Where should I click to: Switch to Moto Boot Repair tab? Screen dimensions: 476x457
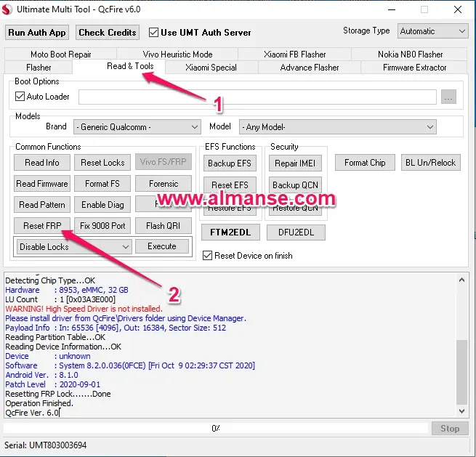[61, 54]
